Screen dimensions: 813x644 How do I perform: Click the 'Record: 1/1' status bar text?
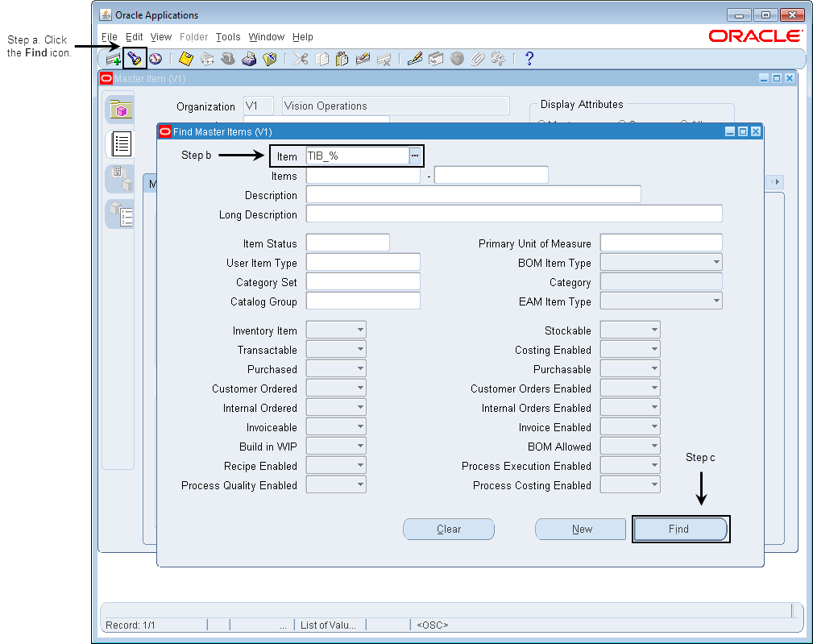[131, 625]
